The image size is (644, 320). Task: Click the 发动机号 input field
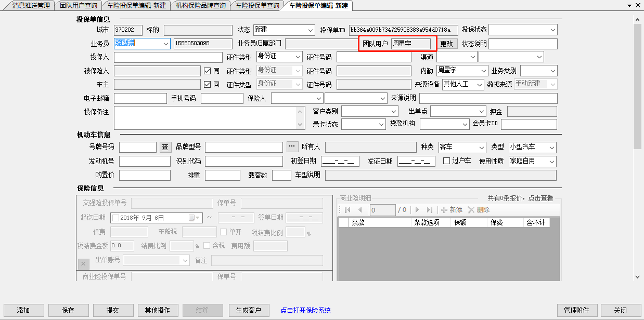tap(145, 161)
